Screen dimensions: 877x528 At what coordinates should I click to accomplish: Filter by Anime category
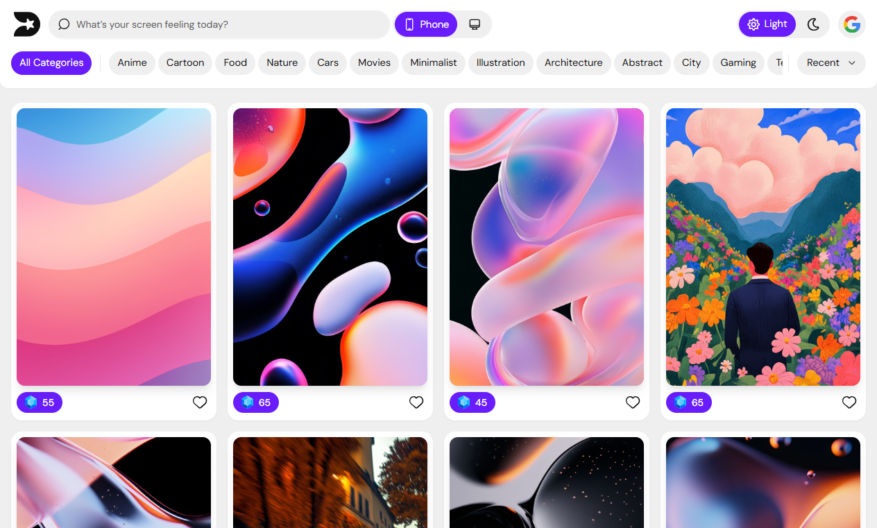132,63
